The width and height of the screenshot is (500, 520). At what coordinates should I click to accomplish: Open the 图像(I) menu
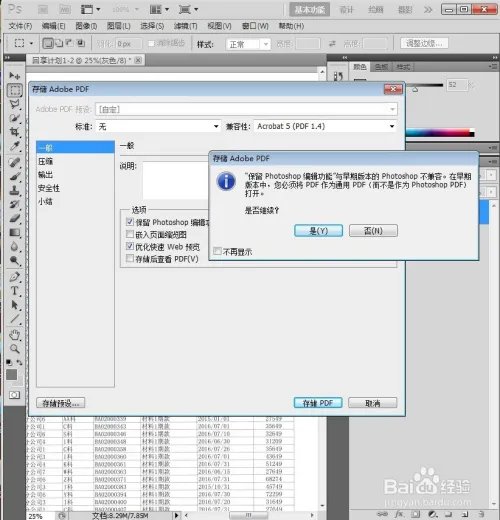click(86, 26)
